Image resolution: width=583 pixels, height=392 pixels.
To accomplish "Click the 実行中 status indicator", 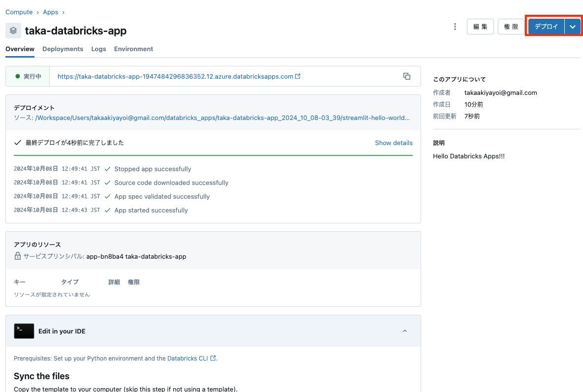I will click(x=28, y=76).
